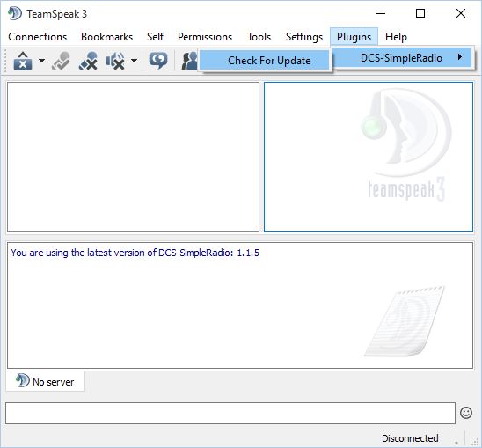Minimize the TeamSpeak 3 window
The width and height of the screenshot is (482, 448).
381,13
